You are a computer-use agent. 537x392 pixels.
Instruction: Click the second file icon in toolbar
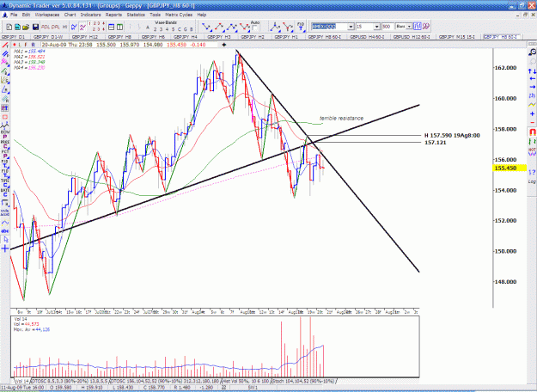click(17, 27)
